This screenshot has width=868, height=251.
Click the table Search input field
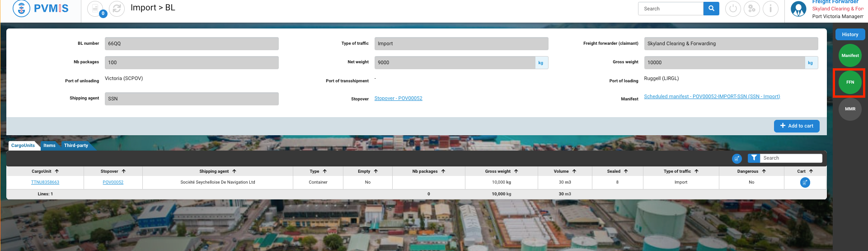(x=791, y=158)
